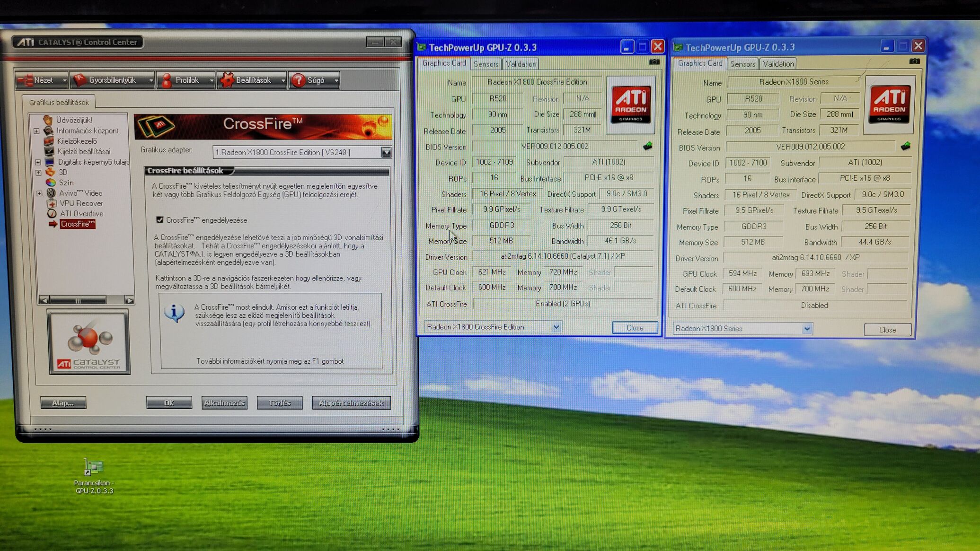Screen dimensions: 980x551
Task: Open Sensors tab in left GPU-Z
Action: [486, 64]
